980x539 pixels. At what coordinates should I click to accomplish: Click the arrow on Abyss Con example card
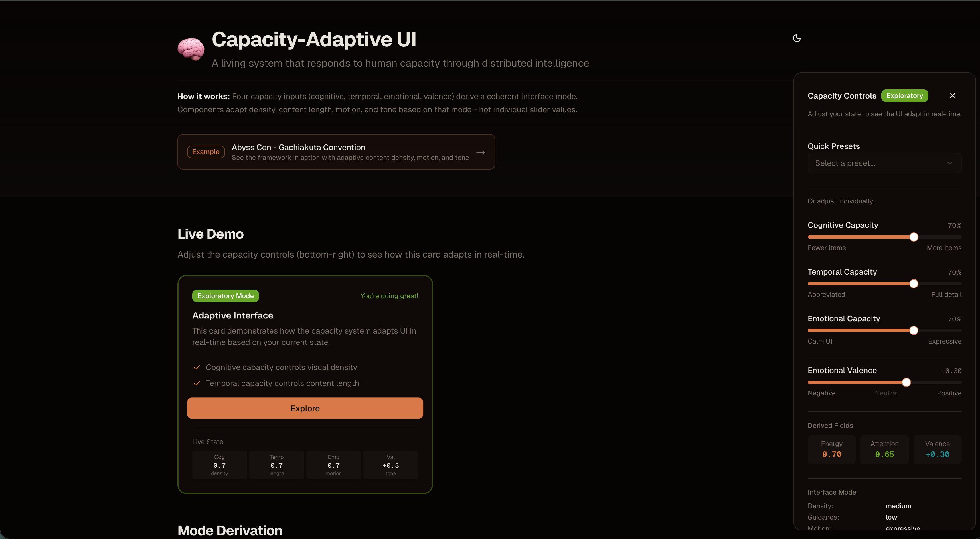coord(481,152)
